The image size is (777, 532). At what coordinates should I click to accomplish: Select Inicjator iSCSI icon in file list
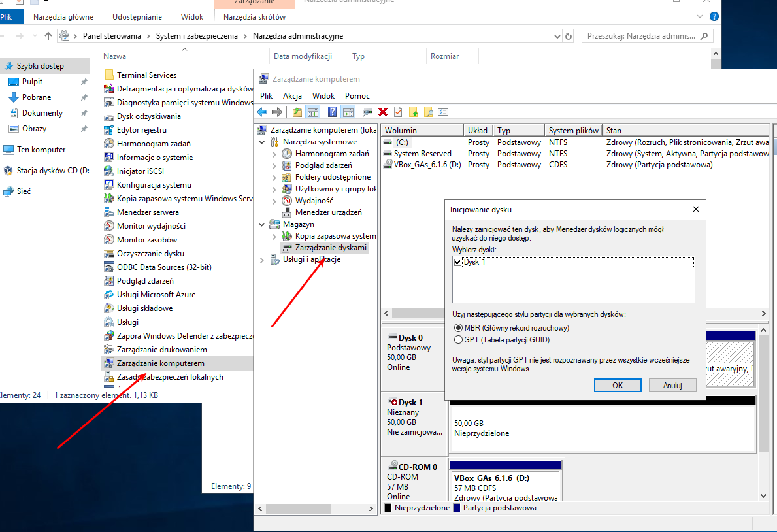(108, 171)
